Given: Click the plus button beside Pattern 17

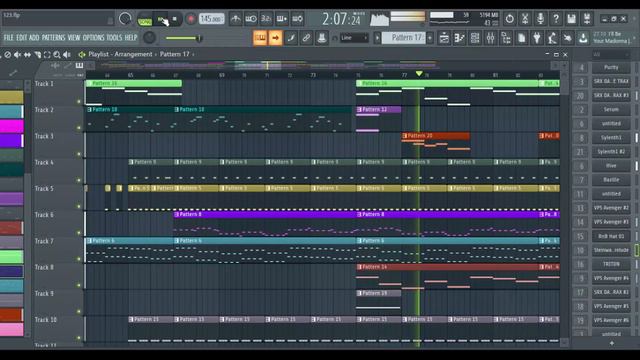Looking at the screenshot, I should (430, 38).
